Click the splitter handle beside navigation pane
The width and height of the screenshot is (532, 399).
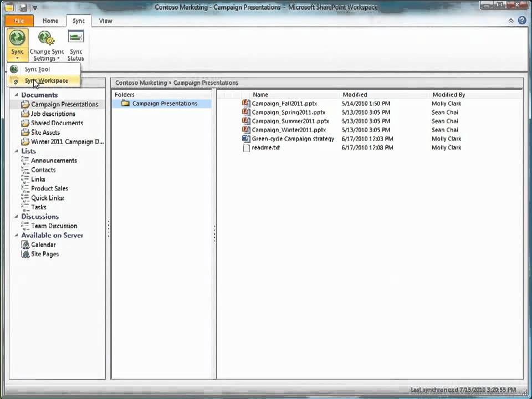(109, 229)
